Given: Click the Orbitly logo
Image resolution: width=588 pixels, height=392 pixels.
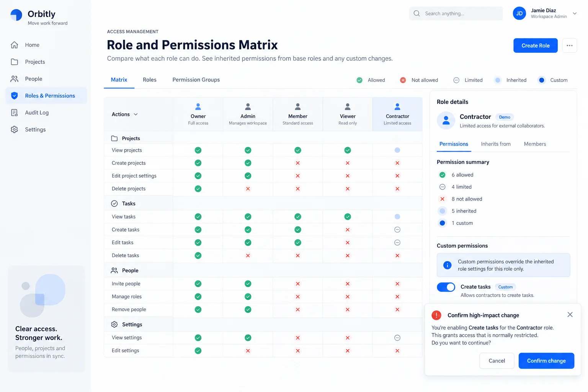Looking at the screenshot, I should [x=16, y=15].
